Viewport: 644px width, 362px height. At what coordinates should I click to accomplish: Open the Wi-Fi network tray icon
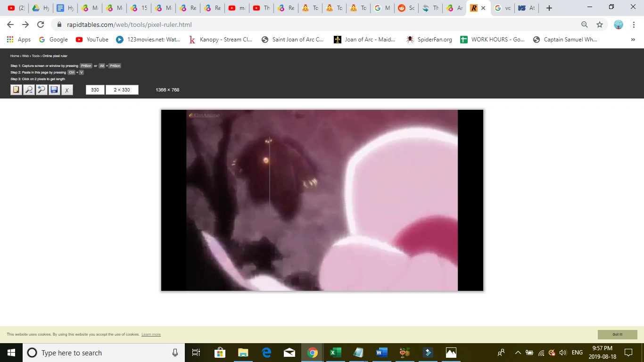pyautogui.click(x=541, y=353)
